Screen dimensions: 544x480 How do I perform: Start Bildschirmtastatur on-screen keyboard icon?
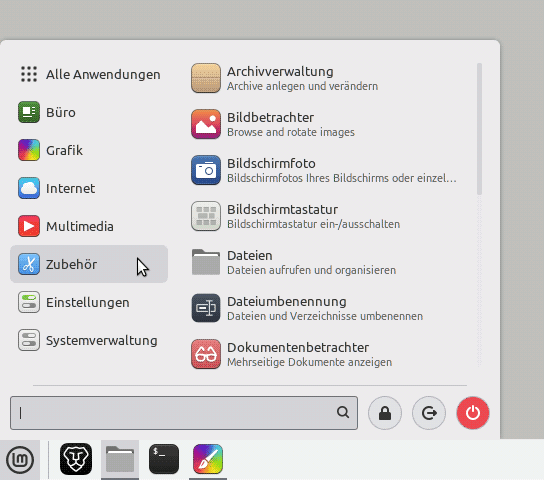click(x=206, y=216)
